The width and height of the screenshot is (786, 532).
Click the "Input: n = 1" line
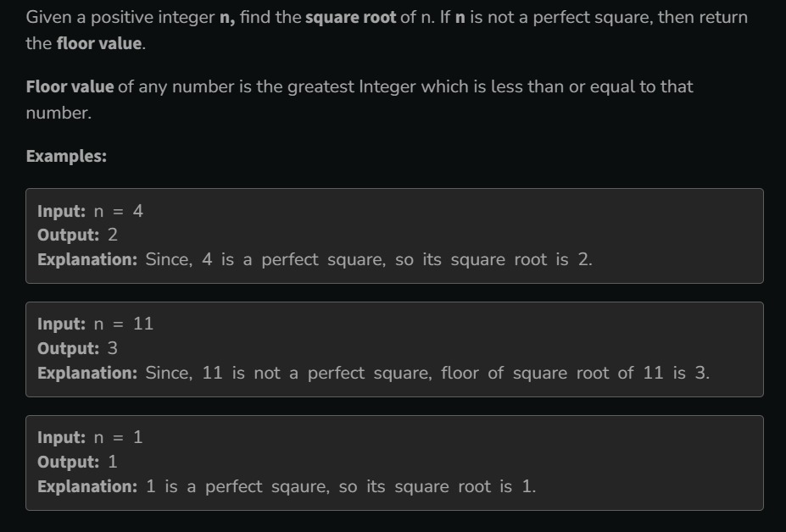click(91, 437)
